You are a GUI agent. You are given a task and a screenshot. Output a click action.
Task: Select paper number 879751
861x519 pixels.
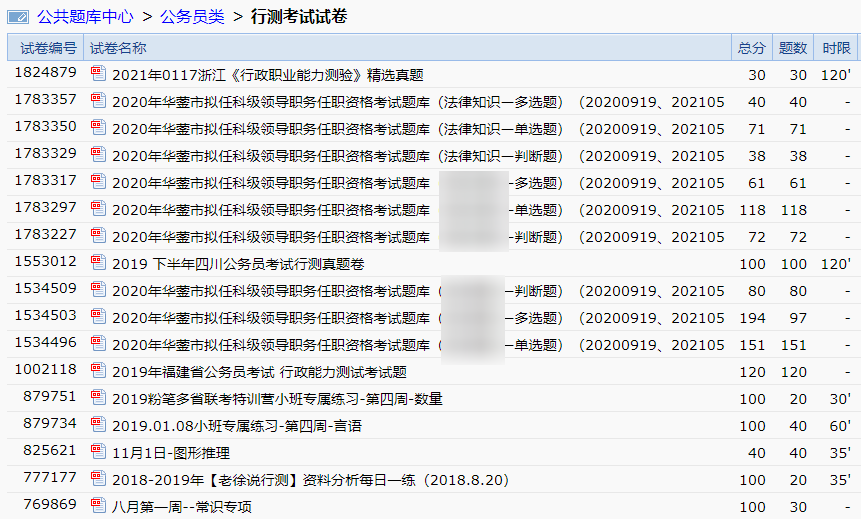tap(49, 395)
